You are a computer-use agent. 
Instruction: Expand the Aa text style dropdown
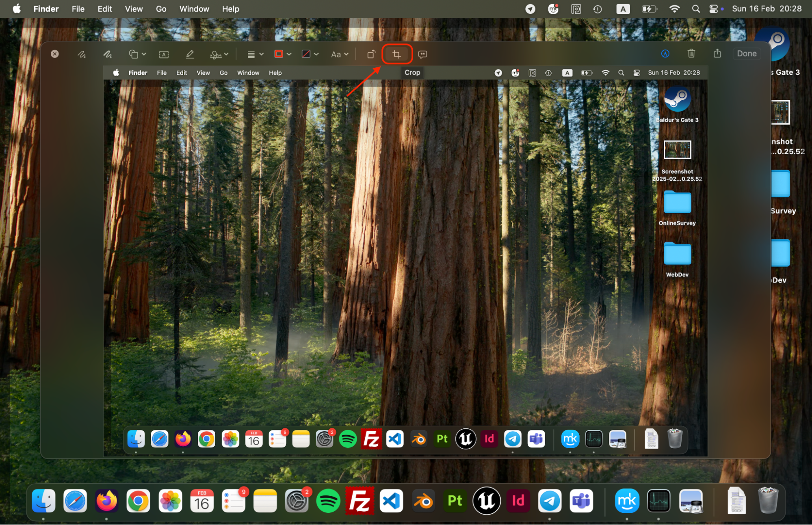coord(340,54)
